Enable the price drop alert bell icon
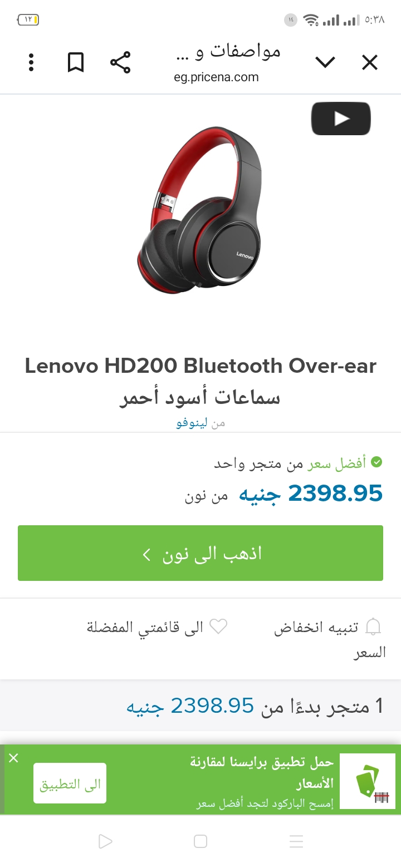This screenshot has width=401, height=868. [373, 628]
